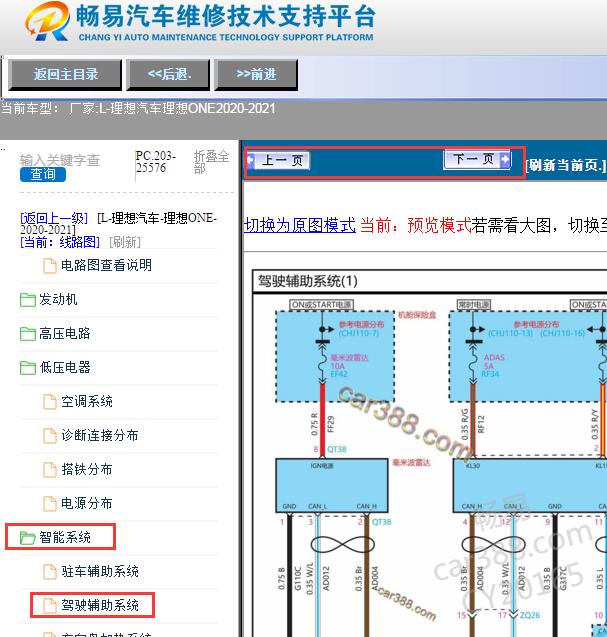Click the 常时电源 label box

(474, 305)
